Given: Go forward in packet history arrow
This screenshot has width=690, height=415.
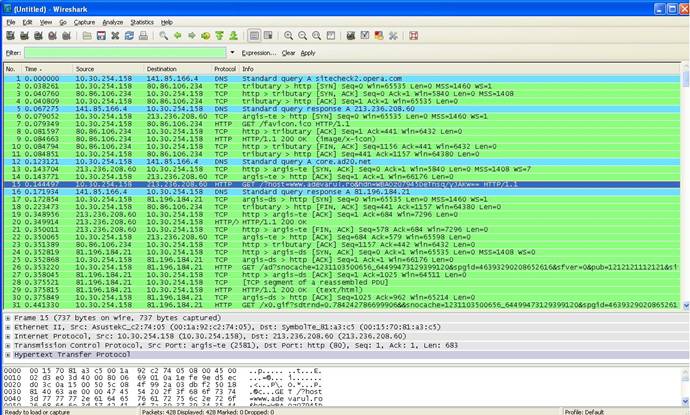Looking at the screenshot, I should (192, 36).
